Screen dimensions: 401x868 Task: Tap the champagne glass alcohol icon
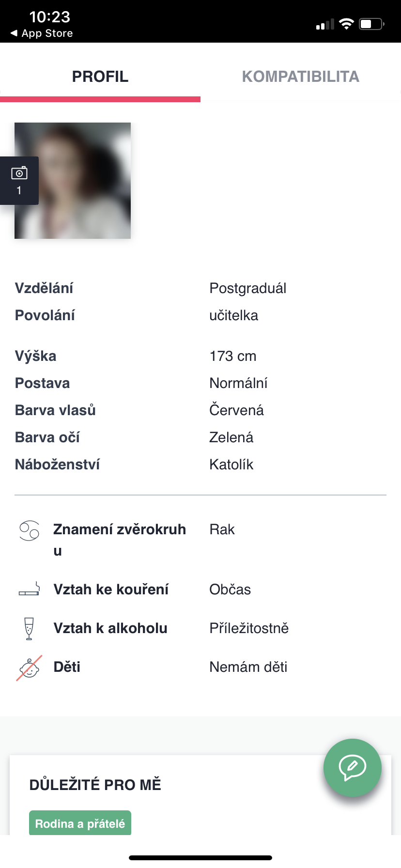29,628
